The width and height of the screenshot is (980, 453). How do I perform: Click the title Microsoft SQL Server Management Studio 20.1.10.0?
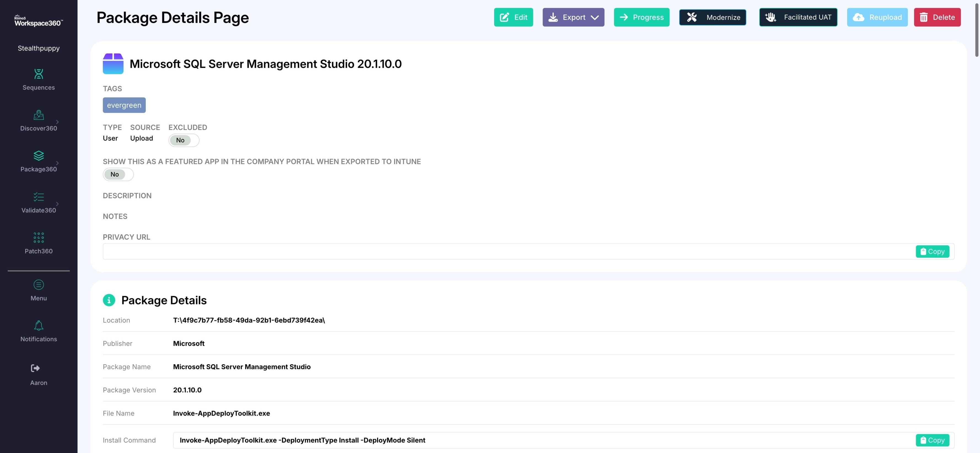[266, 64]
